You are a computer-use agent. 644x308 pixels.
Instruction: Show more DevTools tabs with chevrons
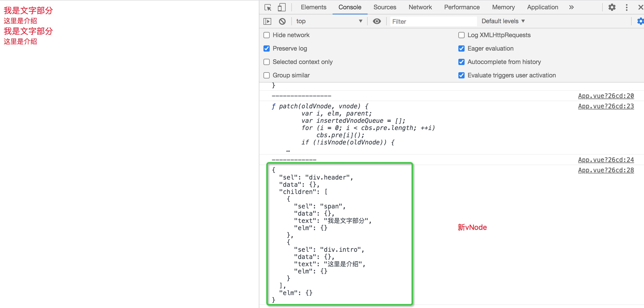tap(571, 7)
